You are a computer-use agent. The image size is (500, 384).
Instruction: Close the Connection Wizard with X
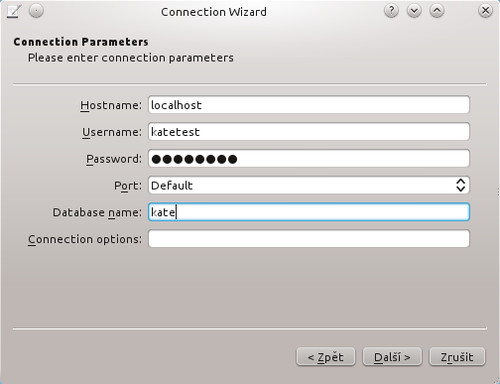click(x=485, y=11)
